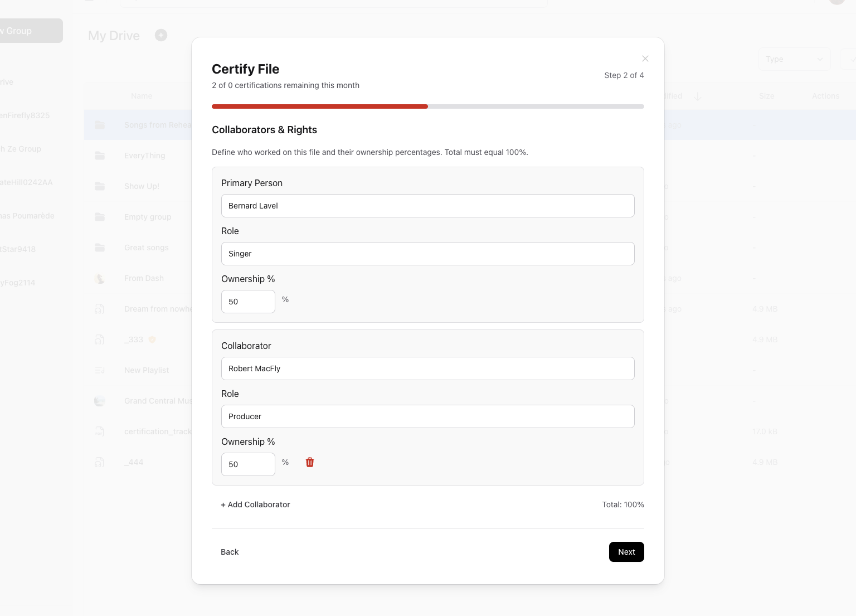Click the artwork icon for From Dash
Screen dimensions: 856x616
[x=100, y=278]
